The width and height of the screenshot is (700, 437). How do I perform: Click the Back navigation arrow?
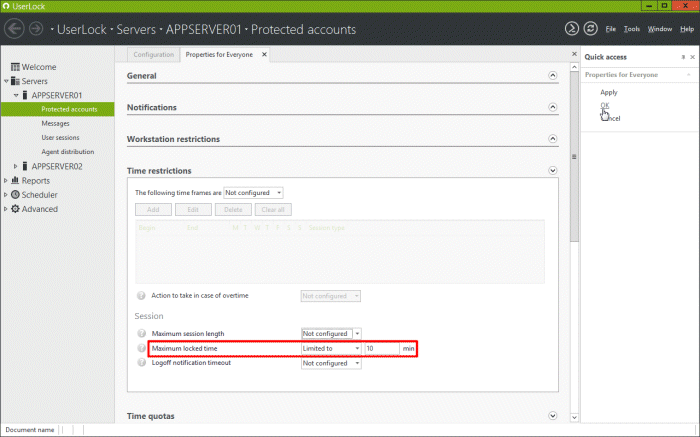(15, 29)
